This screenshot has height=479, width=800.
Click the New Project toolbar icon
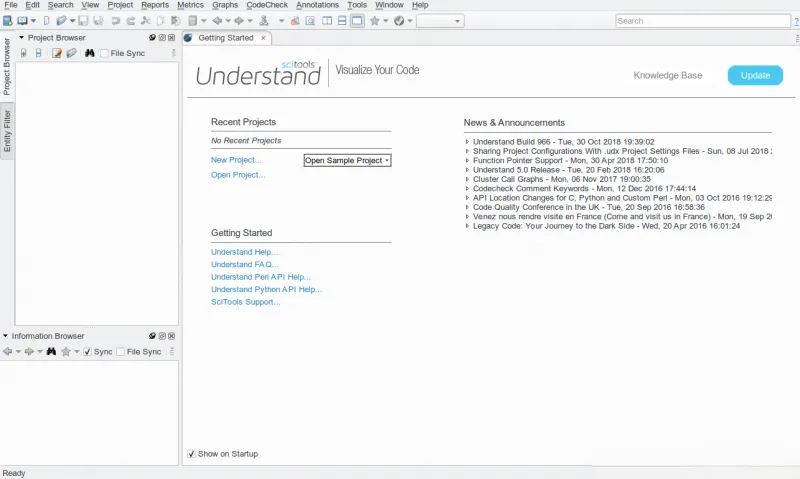tap(8, 21)
